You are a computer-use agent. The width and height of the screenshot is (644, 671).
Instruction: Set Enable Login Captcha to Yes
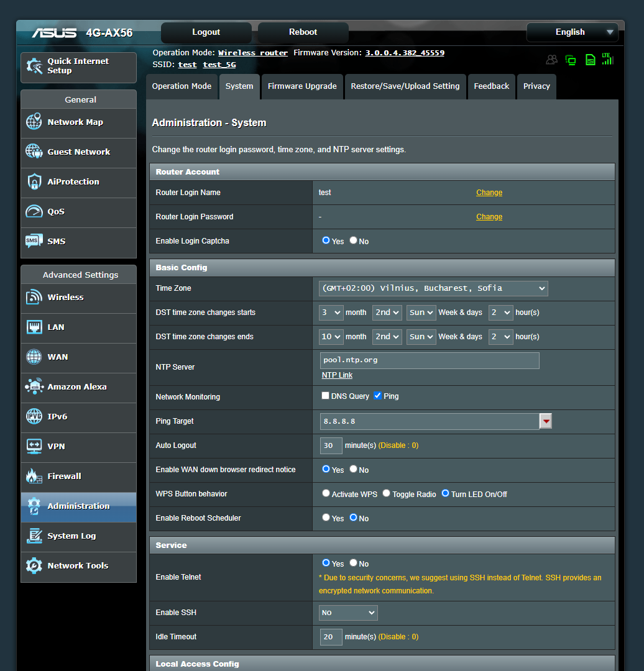pyautogui.click(x=326, y=240)
